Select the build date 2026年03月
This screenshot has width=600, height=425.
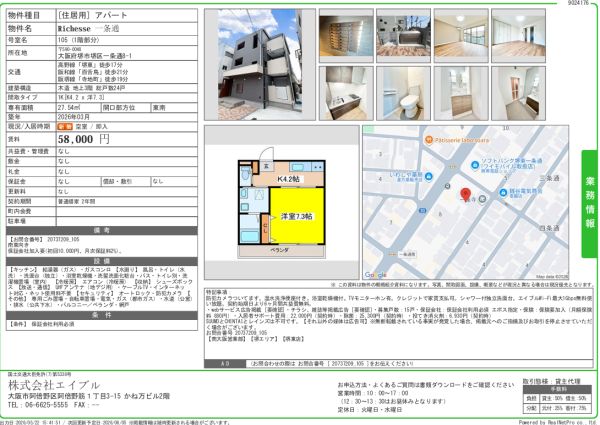click(x=73, y=117)
